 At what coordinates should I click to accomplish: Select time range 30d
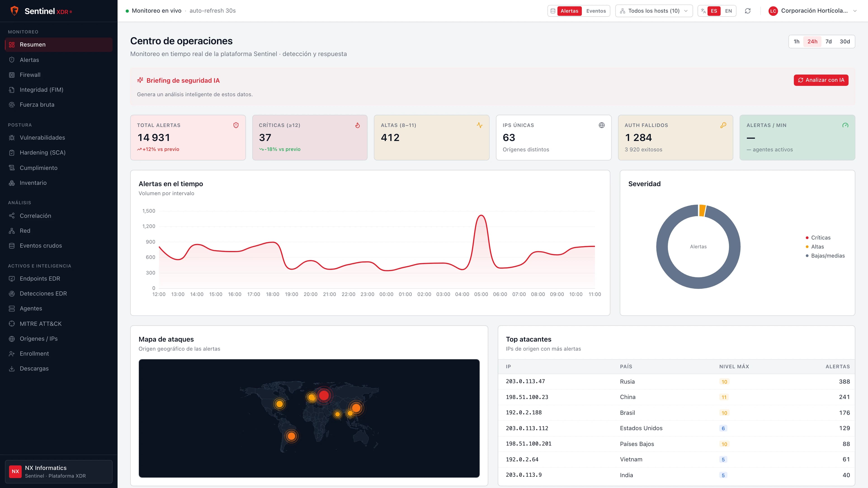(844, 41)
